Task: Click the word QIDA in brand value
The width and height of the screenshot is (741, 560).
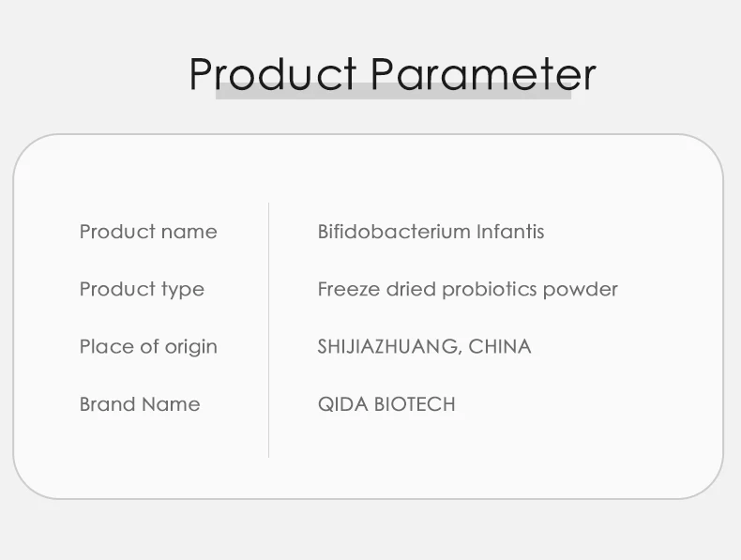Action: click(x=343, y=404)
